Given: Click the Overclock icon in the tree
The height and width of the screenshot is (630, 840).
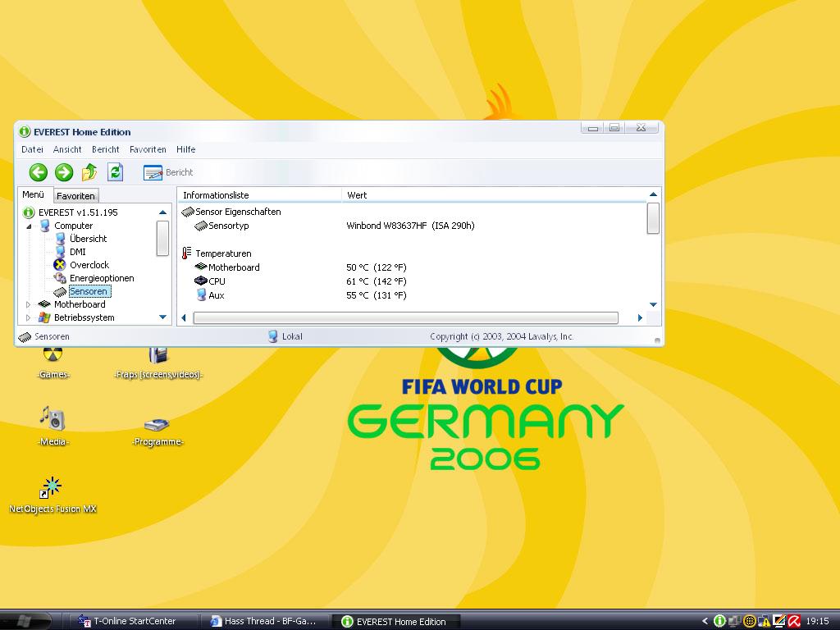Looking at the screenshot, I should point(59,265).
